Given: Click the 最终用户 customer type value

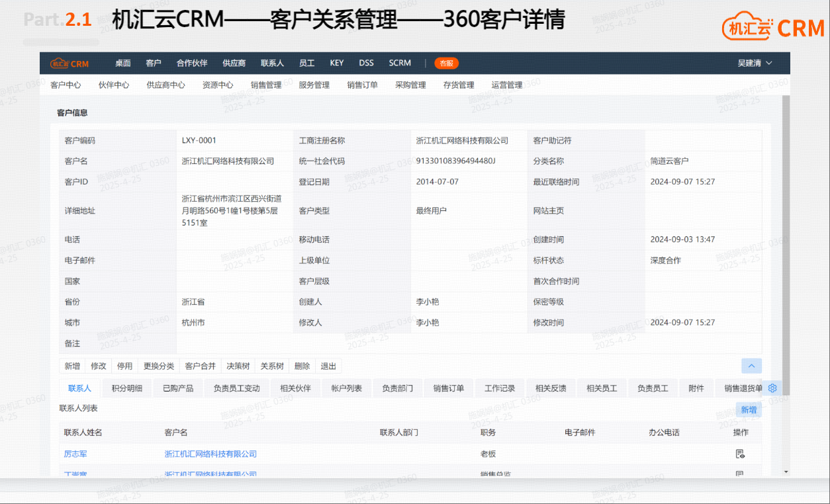Looking at the screenshot, I should click(x=432, y=210).
